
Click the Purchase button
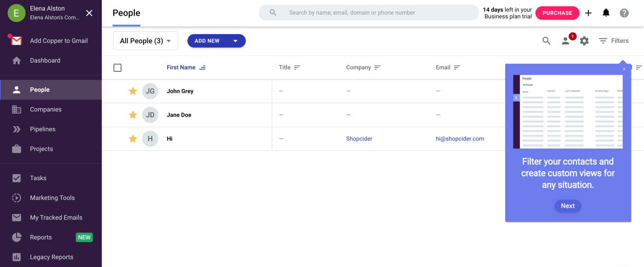pyautogui.click(x=557, y=13)
